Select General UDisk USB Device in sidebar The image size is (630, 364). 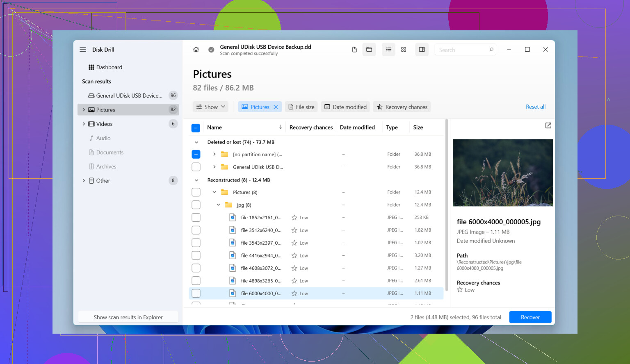128,96
